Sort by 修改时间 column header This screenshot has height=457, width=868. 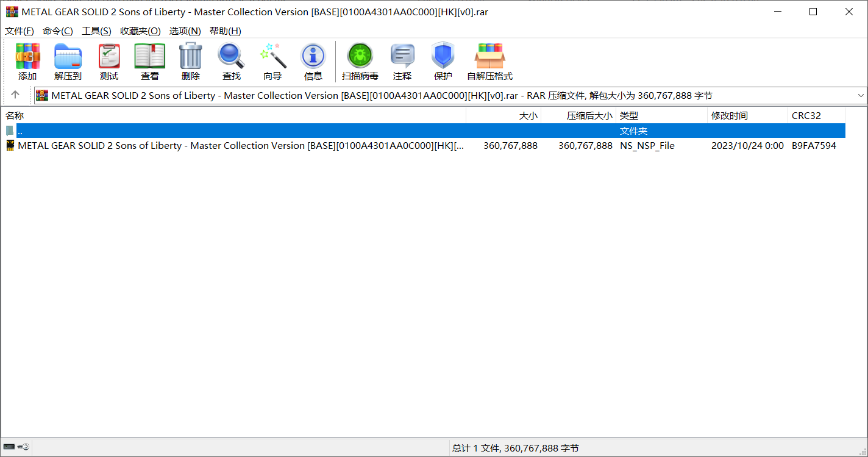(x=729, y=115)
